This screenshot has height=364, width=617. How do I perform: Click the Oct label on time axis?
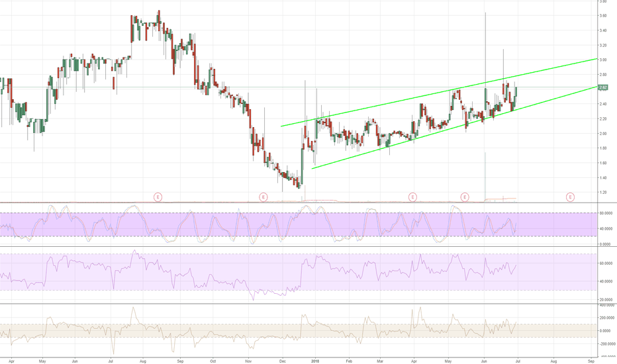point(213,361)
